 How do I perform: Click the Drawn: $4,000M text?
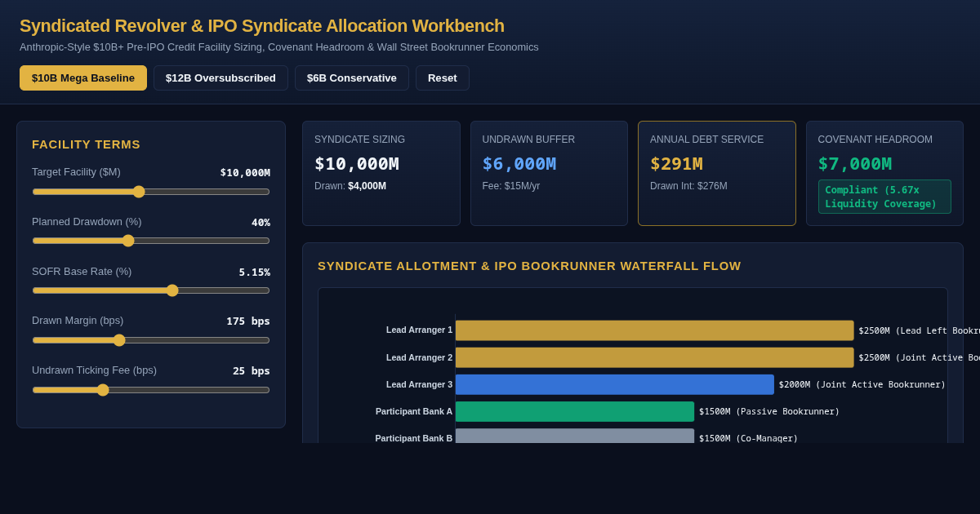pyautogui.click(x=350, y=186)
